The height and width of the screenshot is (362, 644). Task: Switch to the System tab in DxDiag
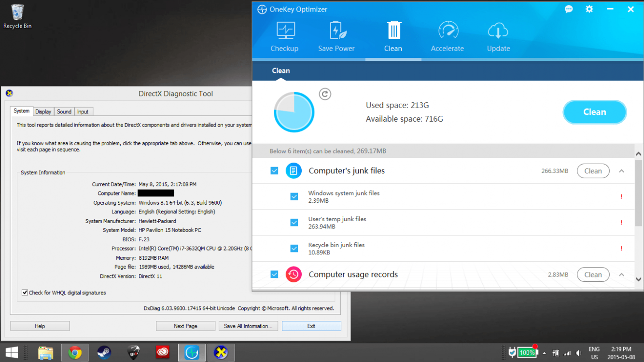(21, 111)
